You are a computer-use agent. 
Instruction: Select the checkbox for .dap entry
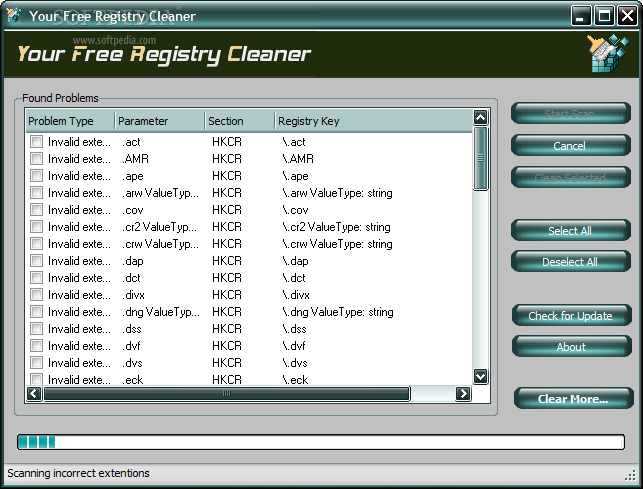coord(36,261)
